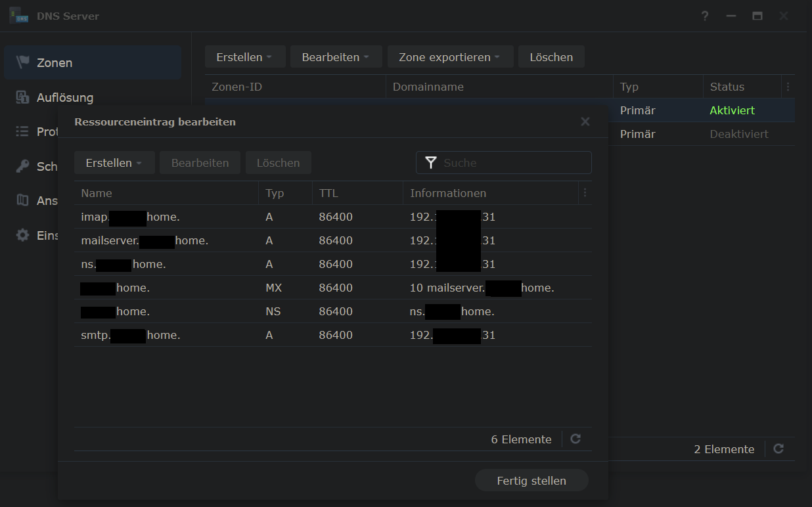The width and height of the screenshot is (812, 507).
Task: Click the key icon in sidebar
Action: 23,166
